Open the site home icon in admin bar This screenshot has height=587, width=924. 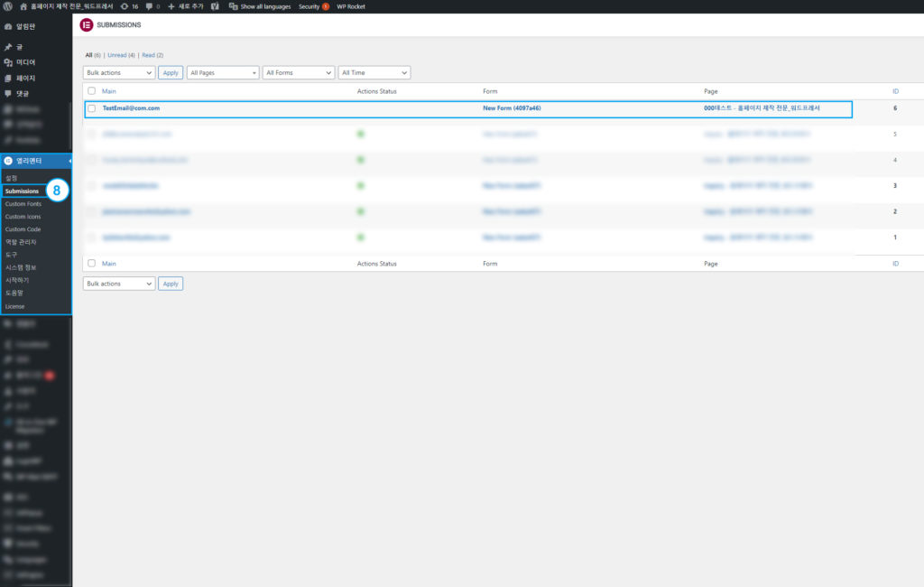click(23, 6)
